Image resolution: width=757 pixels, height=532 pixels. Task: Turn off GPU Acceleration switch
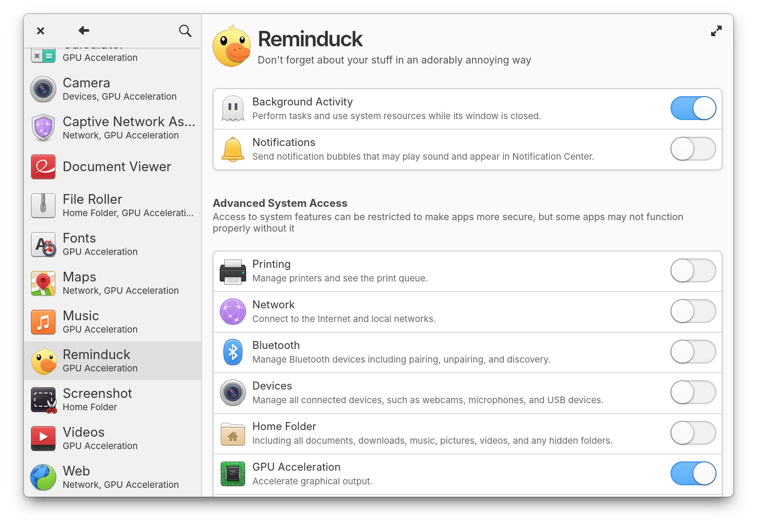click(x=693, y=474)
